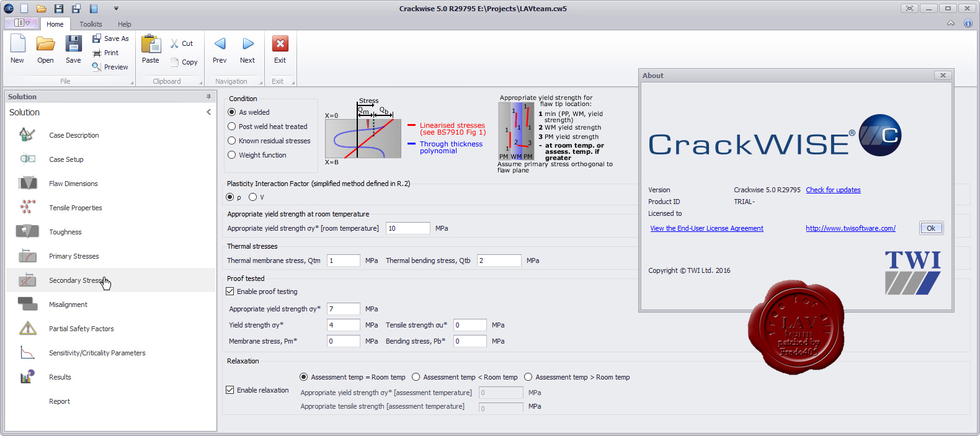Click the Tensile strength σu* field

pyautogui.click(x=470, y=325)
